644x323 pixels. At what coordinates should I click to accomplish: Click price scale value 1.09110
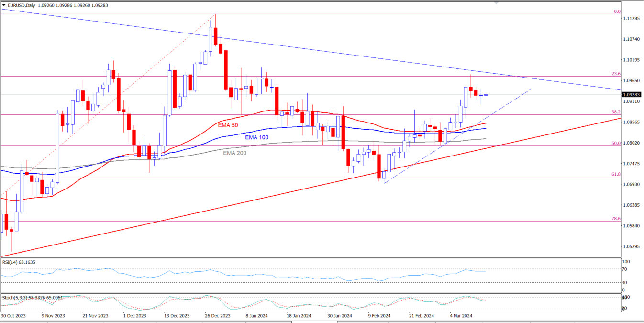(x=632, y=102)
